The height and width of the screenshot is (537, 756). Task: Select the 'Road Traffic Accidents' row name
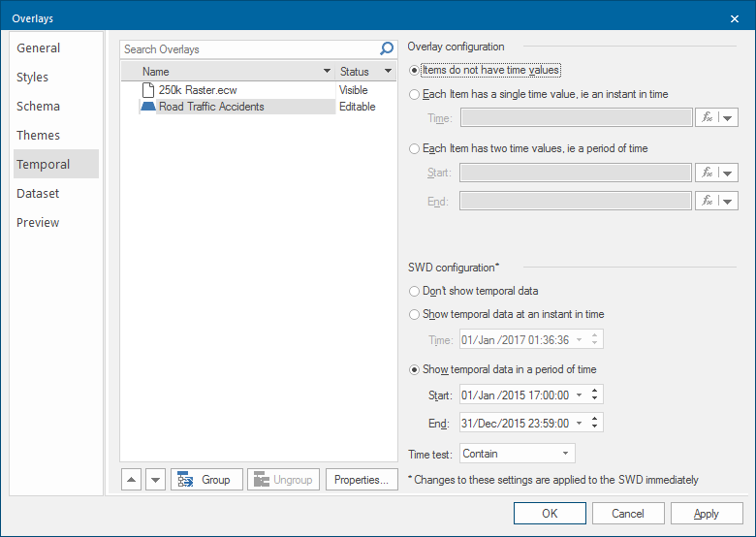click(211, 107)
